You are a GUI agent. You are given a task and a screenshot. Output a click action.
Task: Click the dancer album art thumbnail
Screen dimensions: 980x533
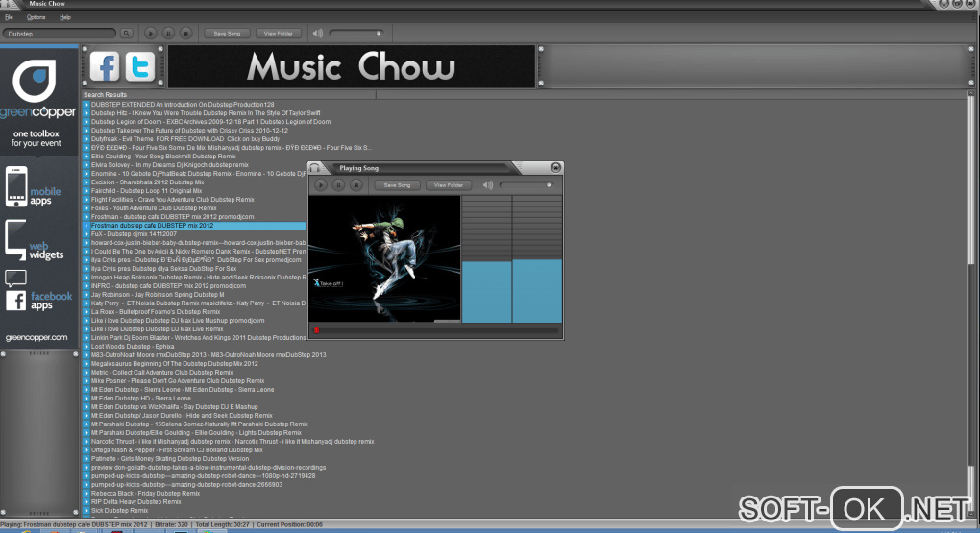384,259
